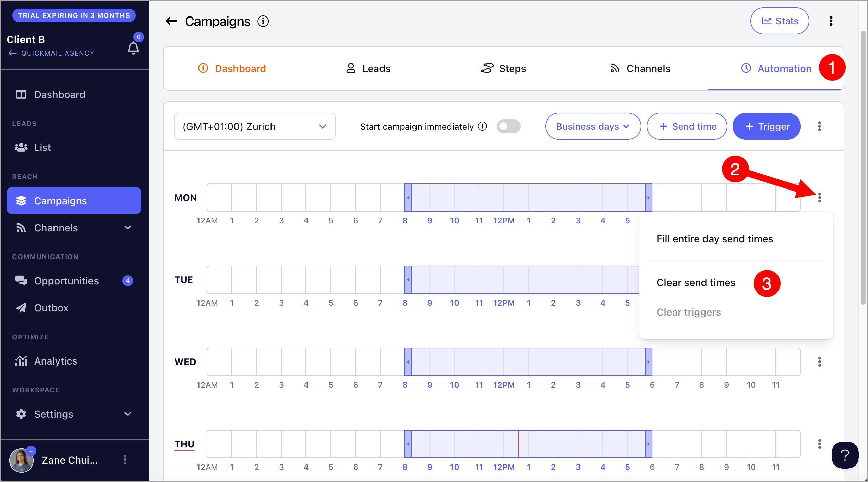
Task: Expand the Settings chevron in sidebar
Action: (128, 414)
